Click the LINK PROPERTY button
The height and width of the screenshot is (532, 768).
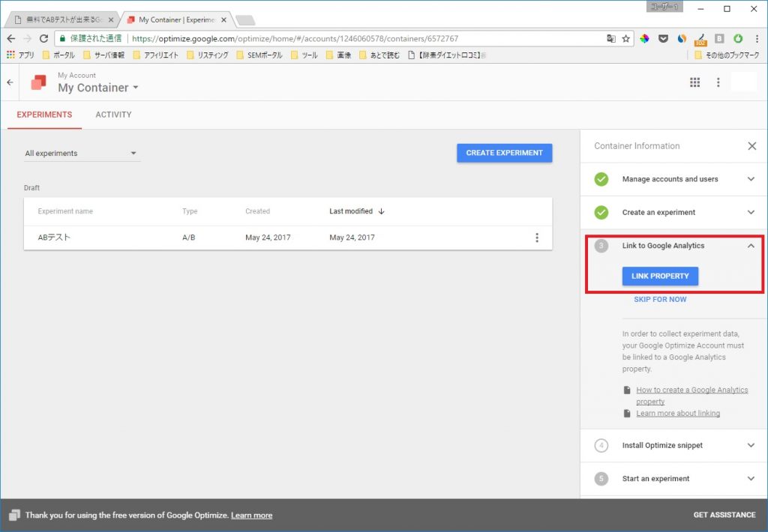[660, 276]
